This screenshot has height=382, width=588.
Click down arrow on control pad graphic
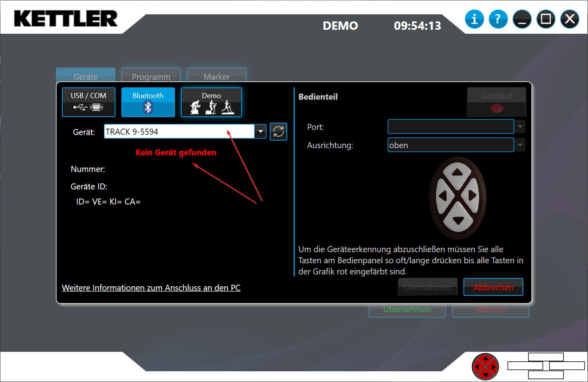(x=458, y=221)
